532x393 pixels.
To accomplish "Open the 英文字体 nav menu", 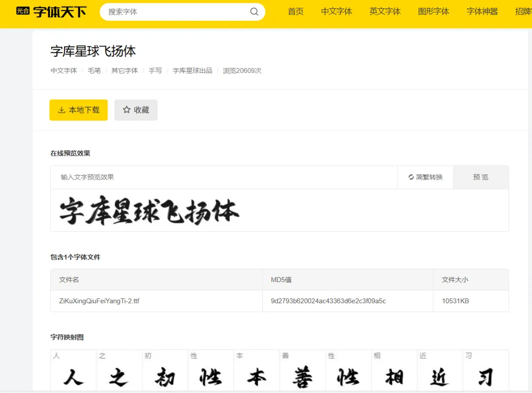I will 385,11.
